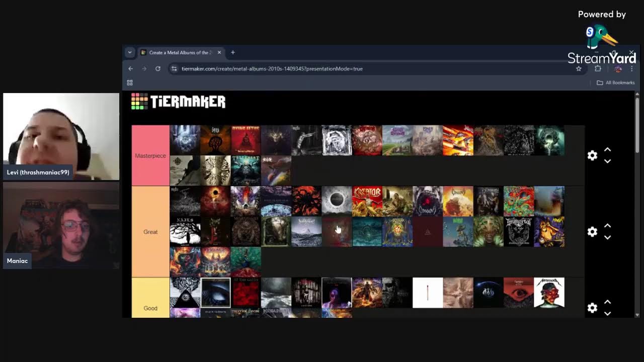This screenshot has height=362, width=644.
Task: Select dark red cover under mouse cursor
Action: [x=337, y=232]
